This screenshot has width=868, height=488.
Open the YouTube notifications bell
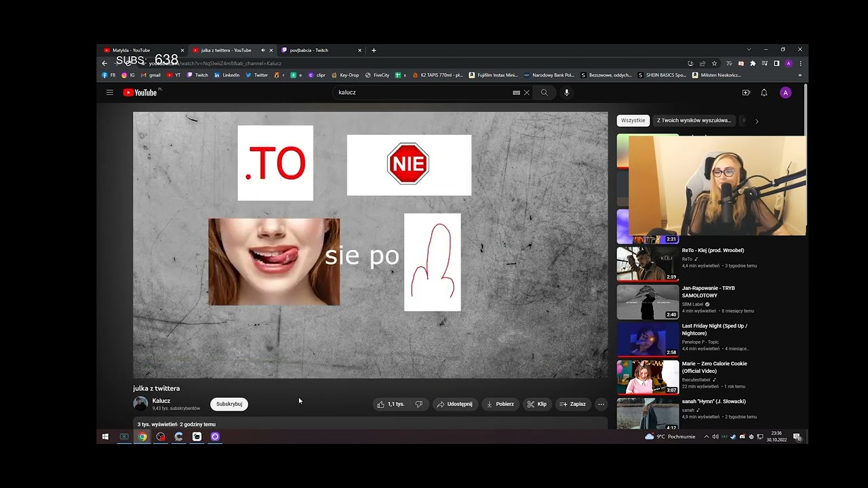764,93
